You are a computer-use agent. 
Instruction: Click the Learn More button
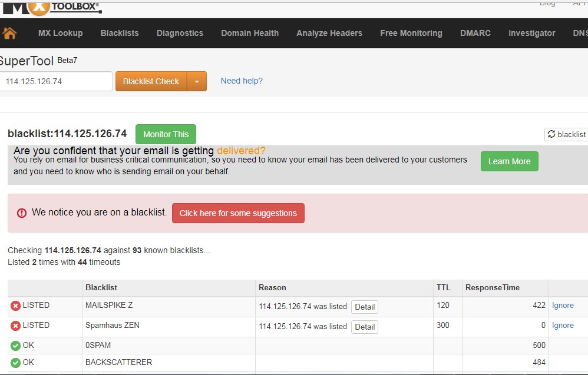509,161
